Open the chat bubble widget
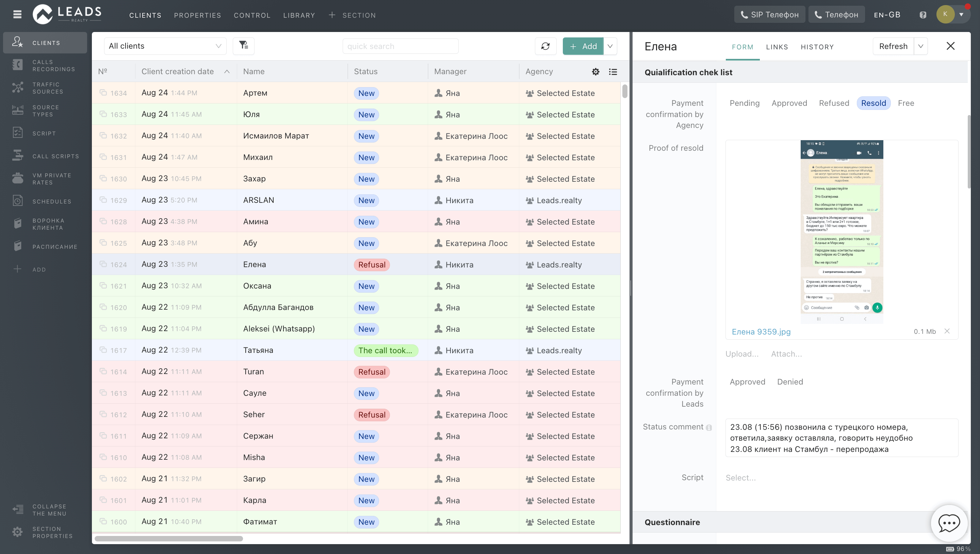The height and width of the screenshot is (554, 980). pos(949,523)
